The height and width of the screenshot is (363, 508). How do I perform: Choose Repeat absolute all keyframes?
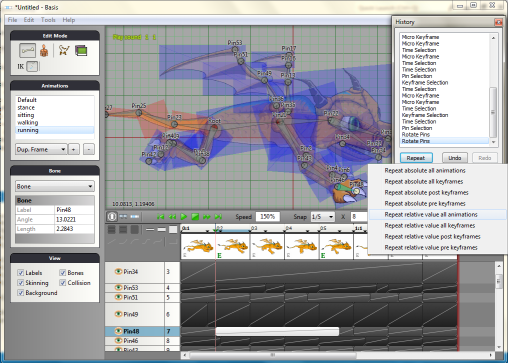[437, 181]
